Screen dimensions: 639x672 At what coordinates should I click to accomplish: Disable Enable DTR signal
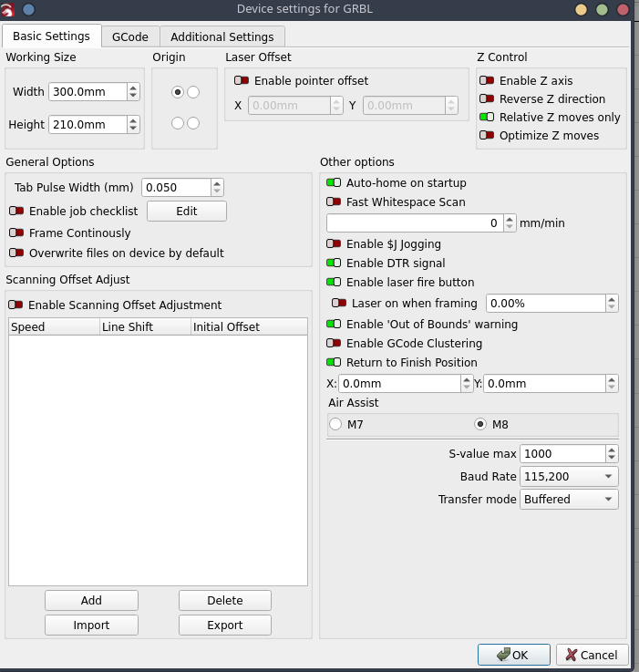334,263
